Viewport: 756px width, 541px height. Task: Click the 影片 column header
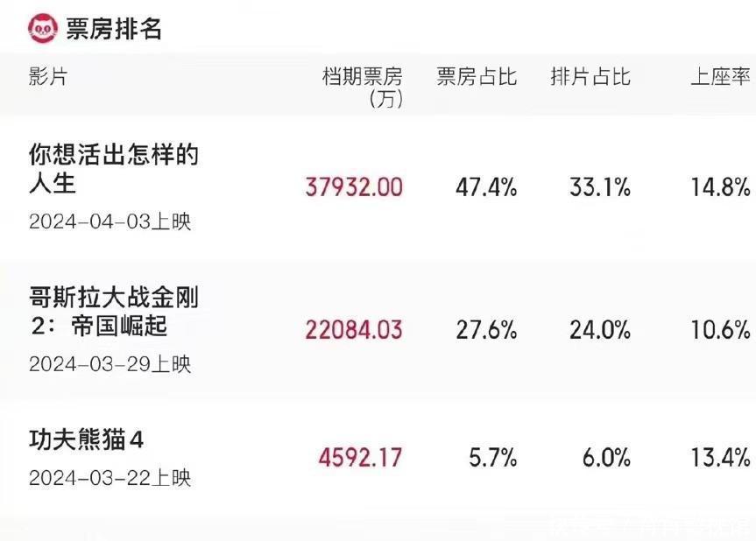(47, 77)
